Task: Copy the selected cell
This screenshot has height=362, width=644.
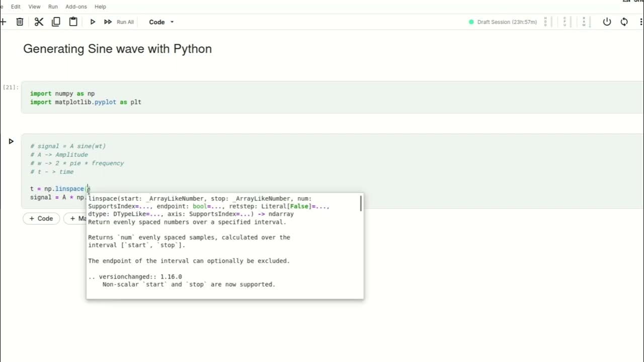Action: coord(56,22)
